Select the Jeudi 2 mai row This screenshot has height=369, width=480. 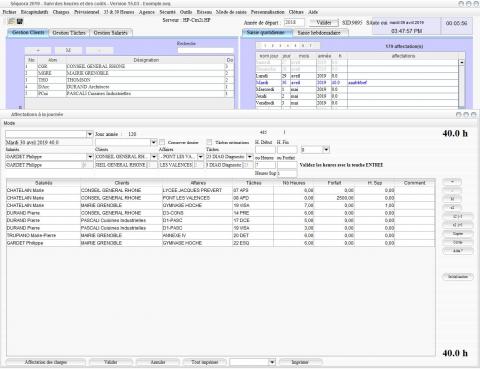[357, 96]
